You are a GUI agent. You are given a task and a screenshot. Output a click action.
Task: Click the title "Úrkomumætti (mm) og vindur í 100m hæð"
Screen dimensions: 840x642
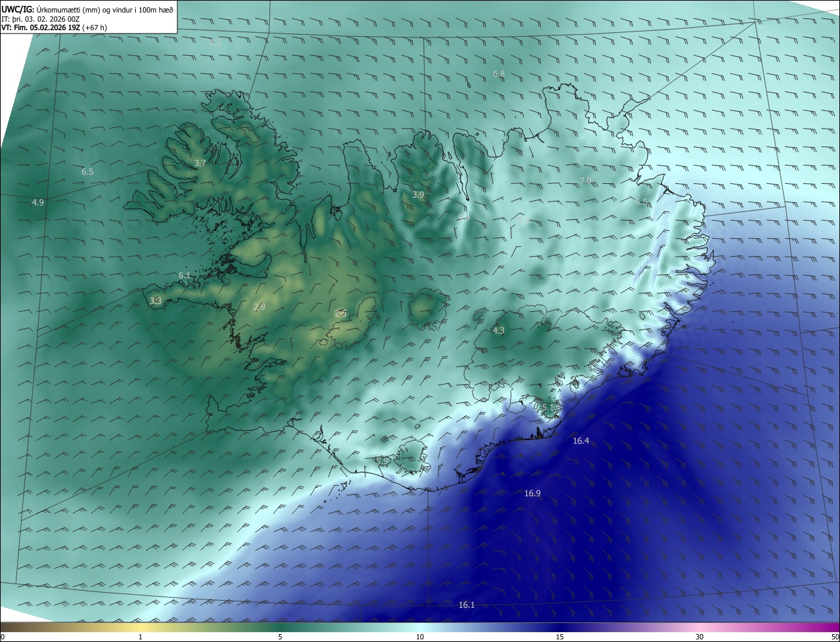click(x=104, y=9)
